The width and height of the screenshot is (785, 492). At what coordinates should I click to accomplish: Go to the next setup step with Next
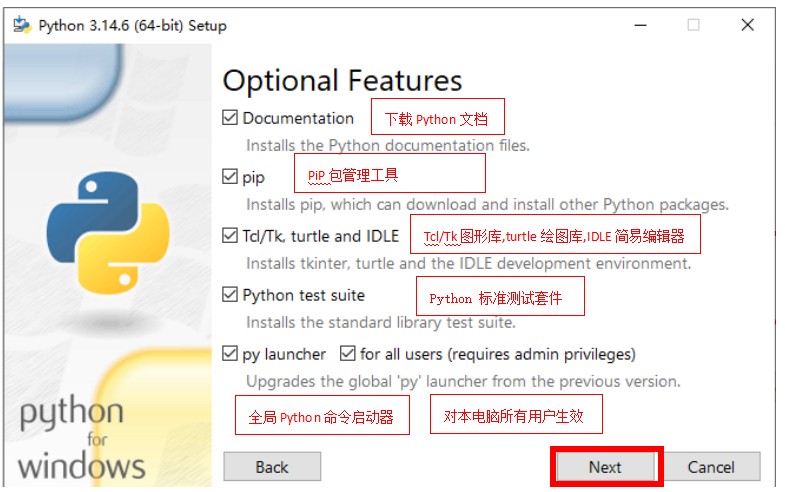click(605, 467)
